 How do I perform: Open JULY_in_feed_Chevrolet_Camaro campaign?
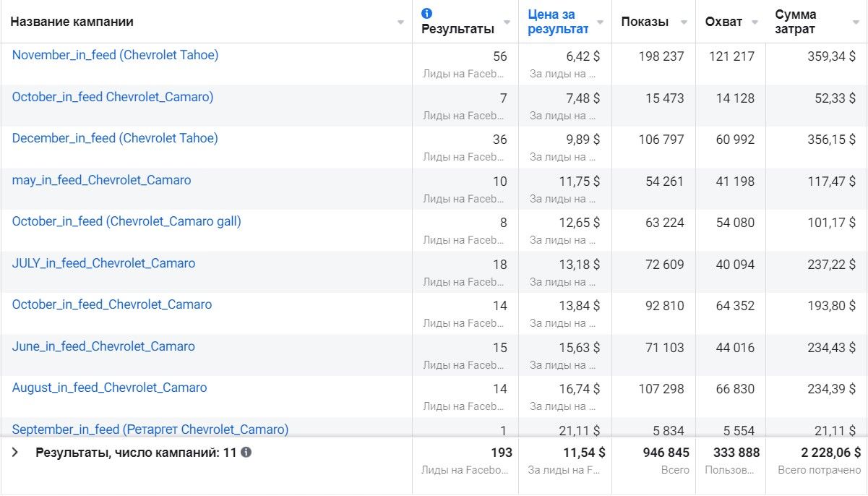pos(103,263)
